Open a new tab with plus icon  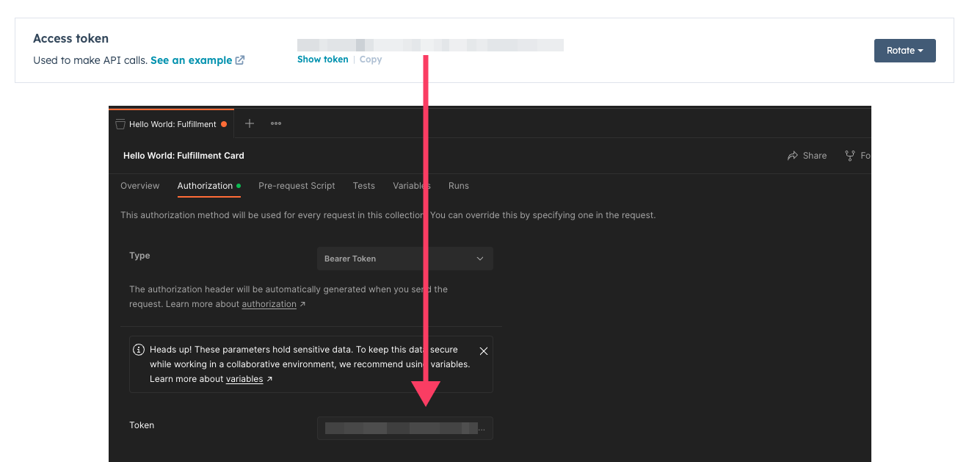click(x=250, y=123)
